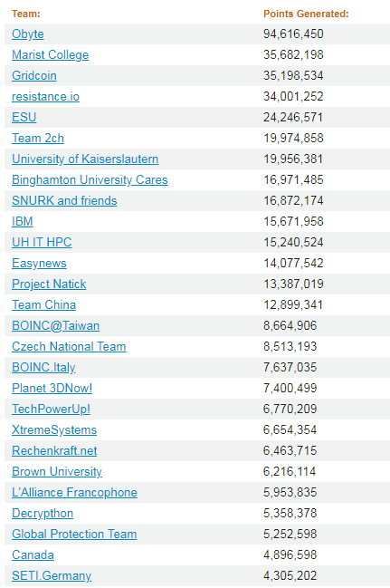Open Gridcoin team page
This screenshot has width=390, height=588.
click(34, 76)
